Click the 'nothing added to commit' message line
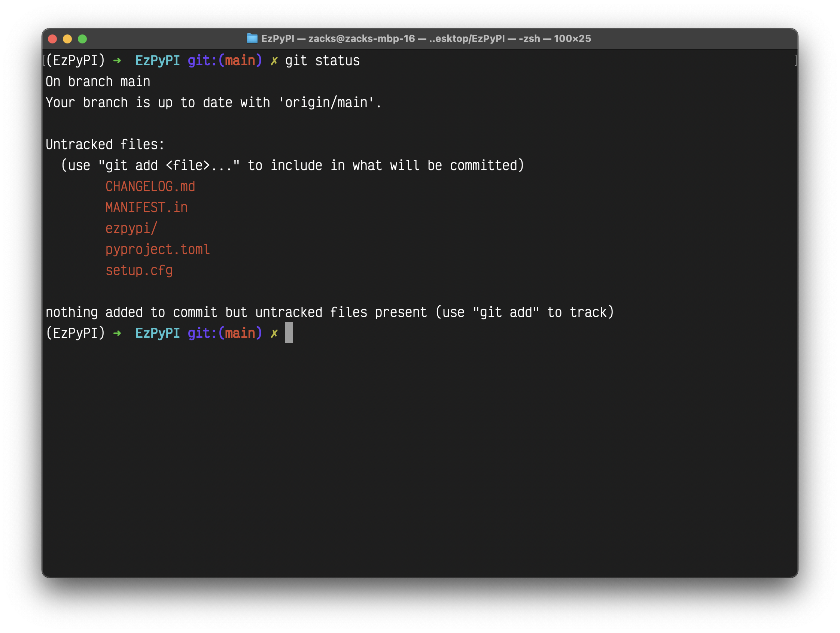Viewport: 840px width, 633px height. pos(329,312)
